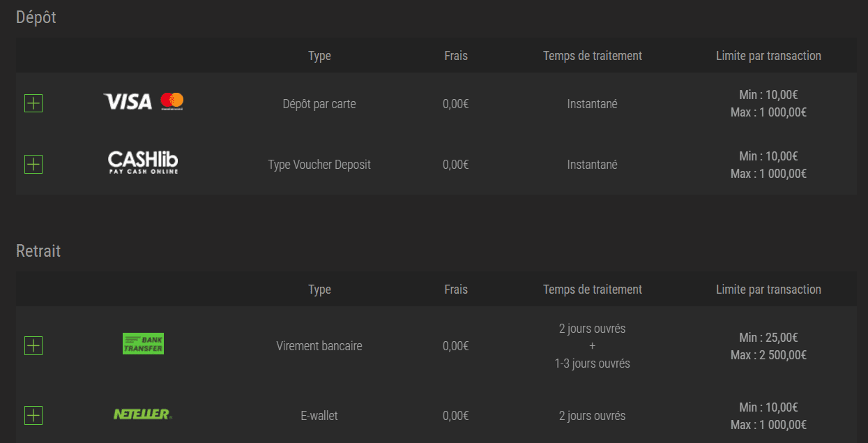This screenshot has width=868, height=443.
Task: Expand the Neteller e-wallet withdrawal row
Action: (33, 416)
